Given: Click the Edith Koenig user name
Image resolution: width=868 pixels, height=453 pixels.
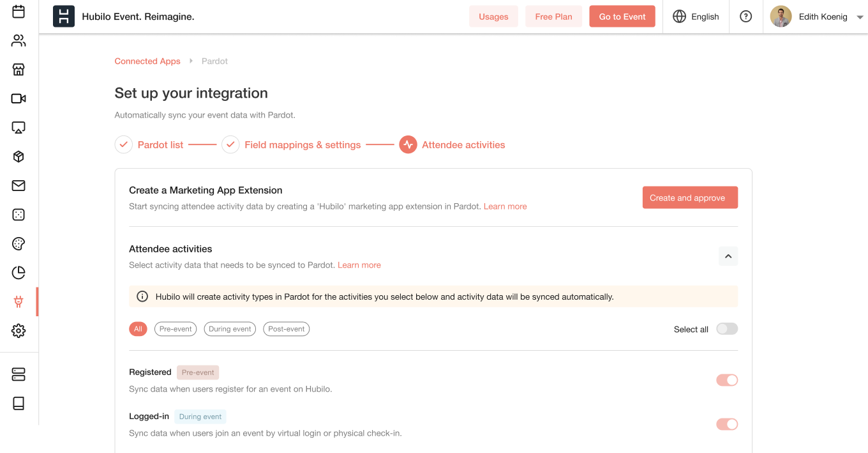Looking at the screenshot, I should (823, 17).
